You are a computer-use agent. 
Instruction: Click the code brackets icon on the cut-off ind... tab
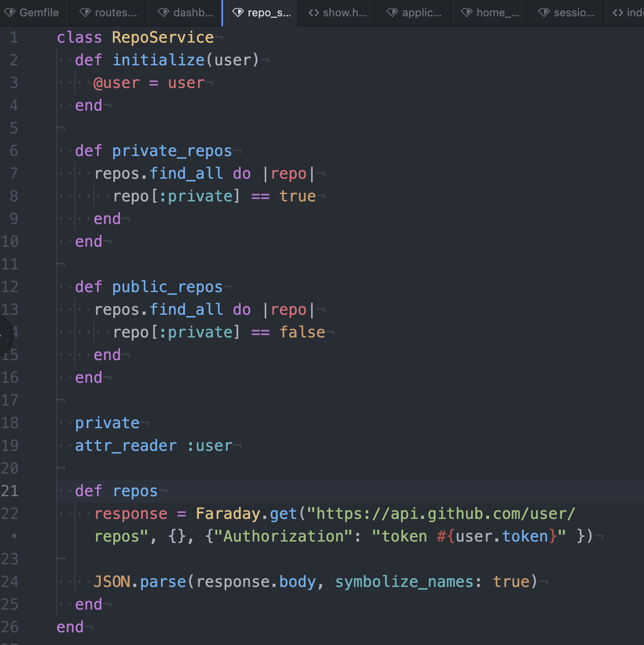point(618,13)
